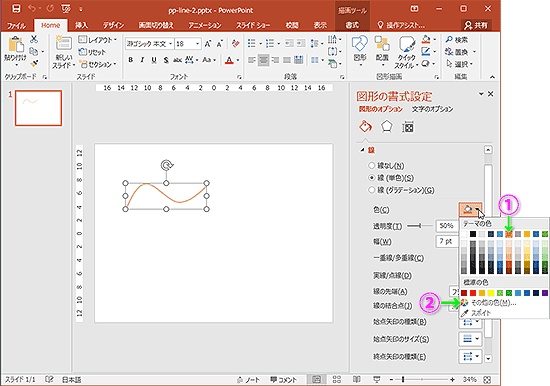The image size is (550, 386).
Task: Switch to the スライド ショー tab
Action: pyautogui.click(x=253, y=25)
